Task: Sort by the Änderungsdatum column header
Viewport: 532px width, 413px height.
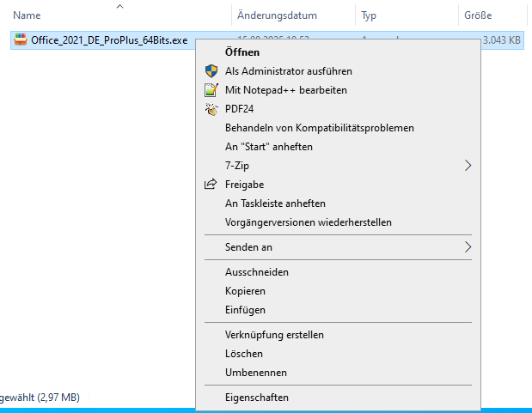Action: [277, 15]
